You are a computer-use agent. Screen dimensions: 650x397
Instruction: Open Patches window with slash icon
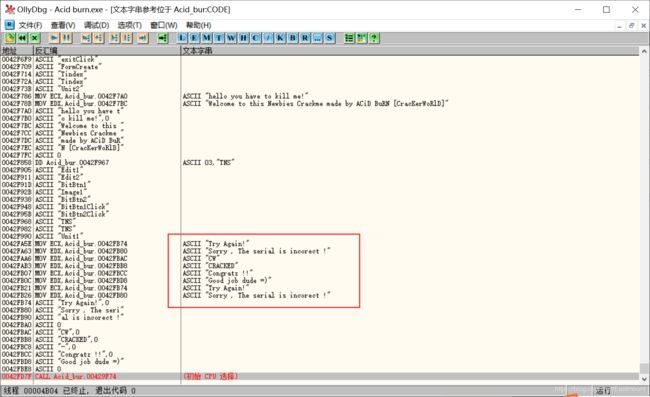coord(268,38)
